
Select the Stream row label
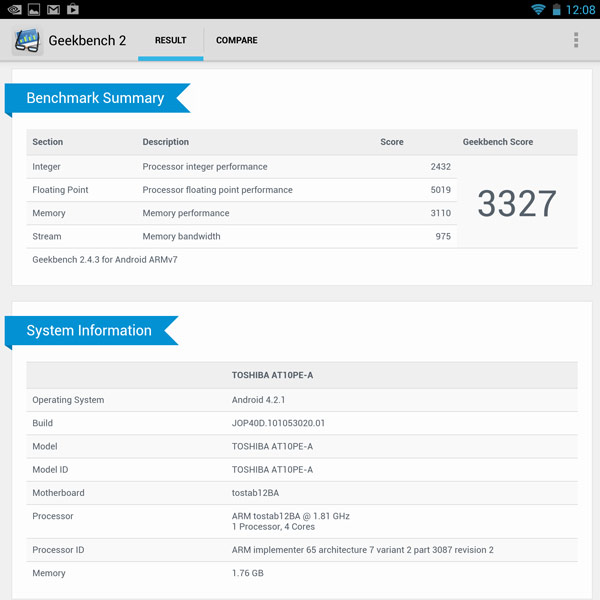tap(47, 236)
